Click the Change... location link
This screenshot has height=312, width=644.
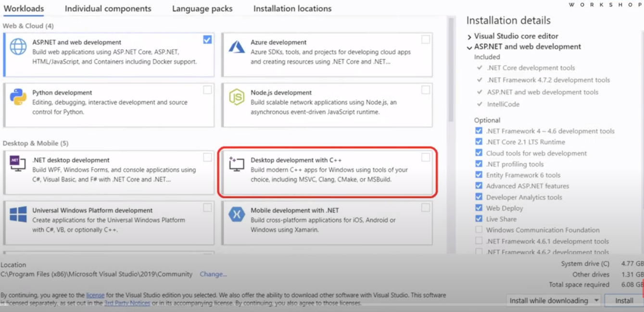[x=214, y=274]
